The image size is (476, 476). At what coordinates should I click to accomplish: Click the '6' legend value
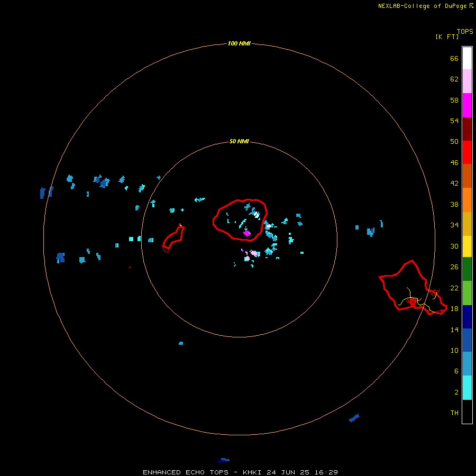pos(456,371)
